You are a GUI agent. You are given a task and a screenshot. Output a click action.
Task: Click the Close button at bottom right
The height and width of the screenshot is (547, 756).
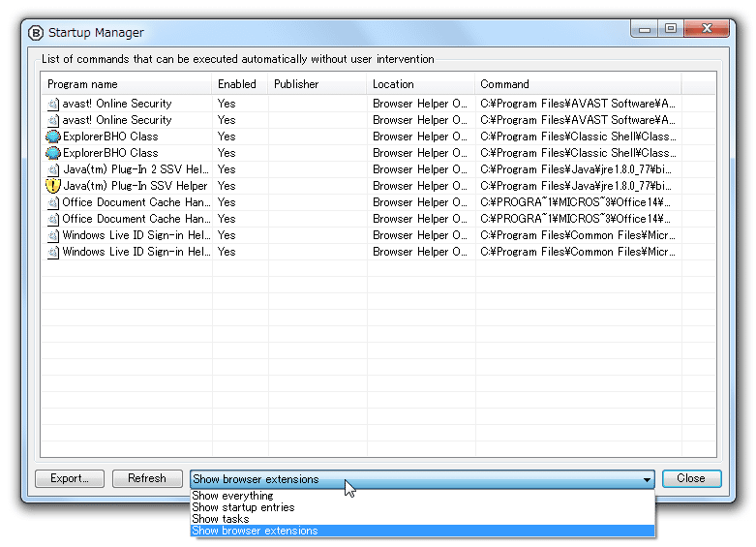tap(691, 478)
